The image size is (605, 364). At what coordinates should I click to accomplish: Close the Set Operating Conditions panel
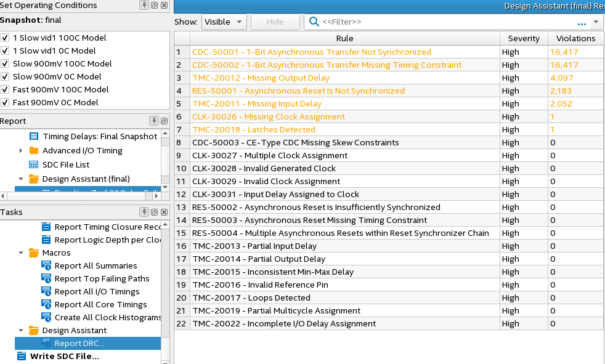164,5
